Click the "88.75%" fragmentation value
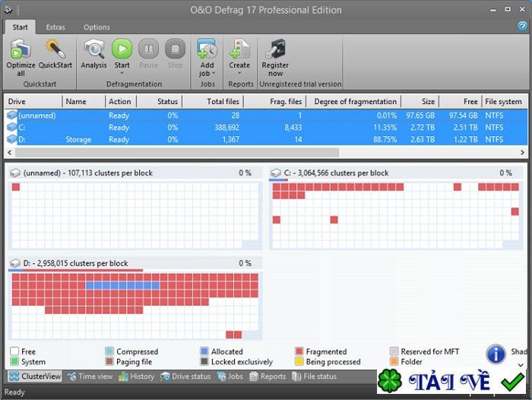Viewport: 532px width, 400px height. (385, 139)
